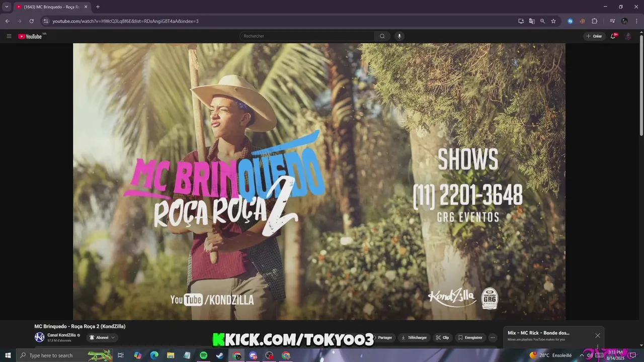644x362 pixels.
Task: Open the Windows Start menu
Action: coord(8,355)
